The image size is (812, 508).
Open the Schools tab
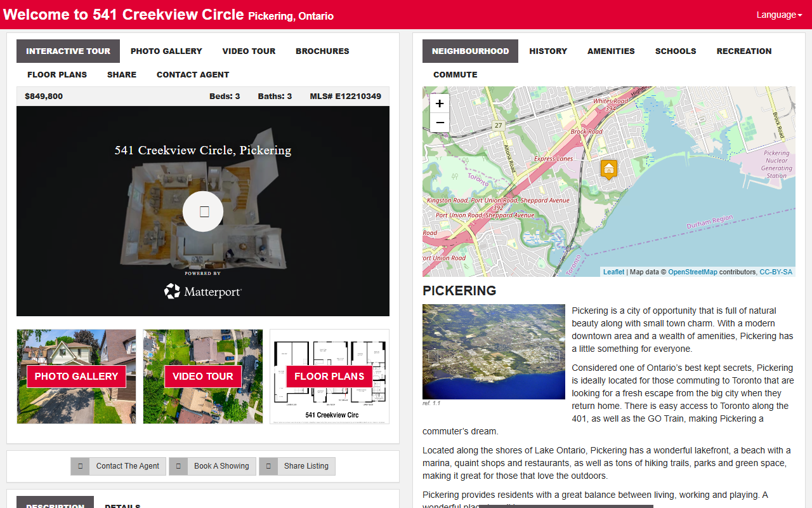coord(676,51)
